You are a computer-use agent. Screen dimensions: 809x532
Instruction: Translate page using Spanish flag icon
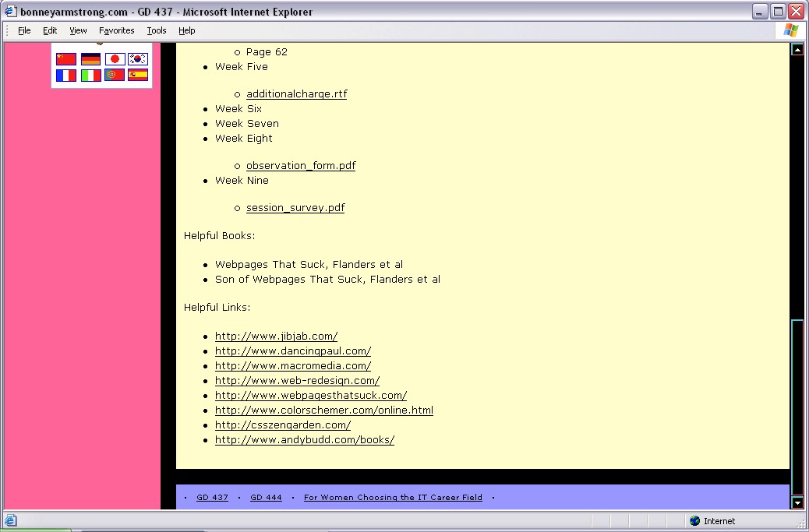coord(138,76)
